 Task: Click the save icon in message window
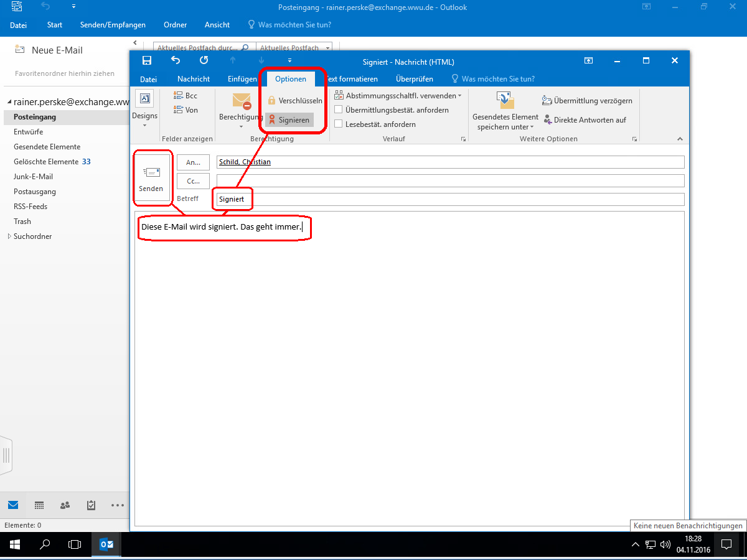click(x=147, y=61)
